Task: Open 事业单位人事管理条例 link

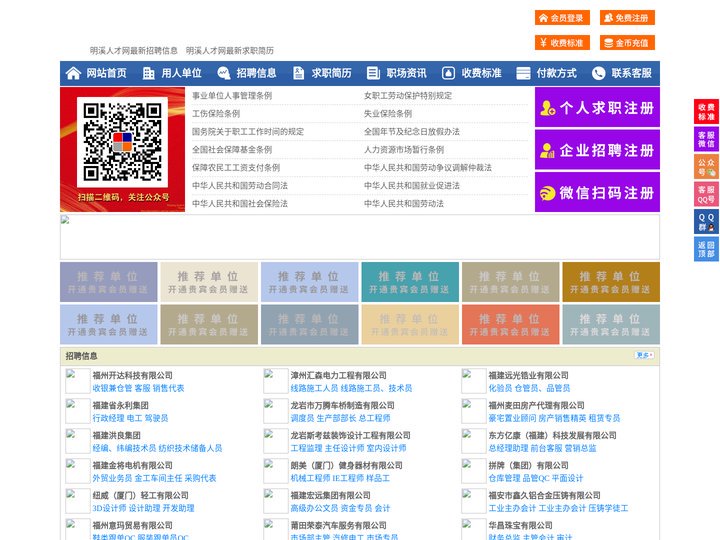Action: coord(232,96)
